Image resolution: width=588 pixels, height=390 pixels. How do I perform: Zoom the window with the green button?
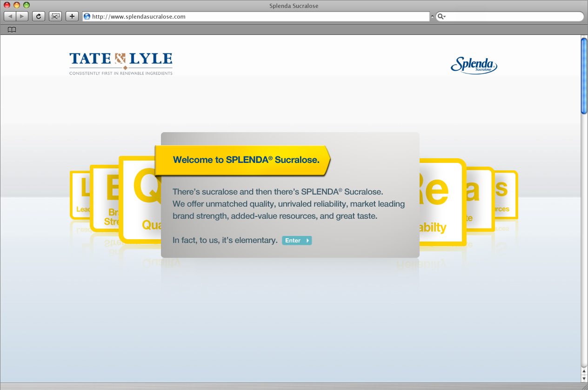[x=27, y=5]
